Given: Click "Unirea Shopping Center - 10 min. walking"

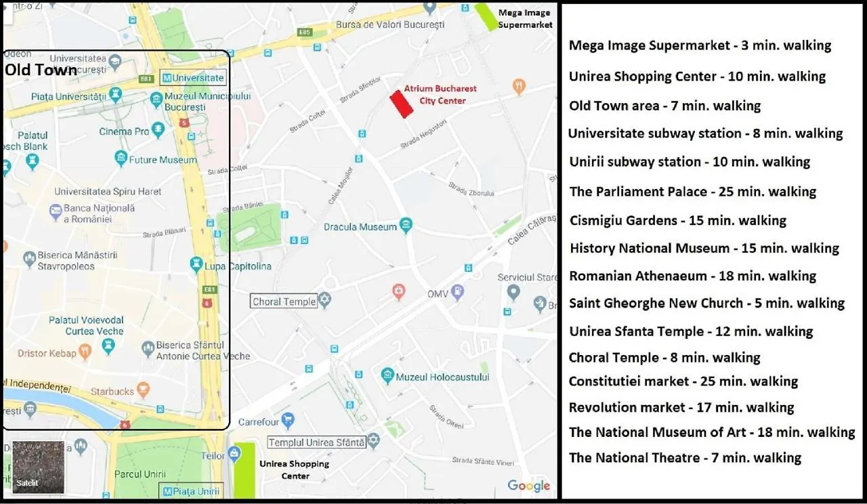Looking at the screenshot, I should coord(697,76).
